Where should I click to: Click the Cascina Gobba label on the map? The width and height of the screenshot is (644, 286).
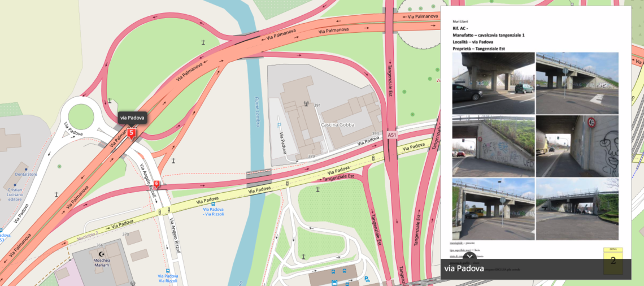338,124
